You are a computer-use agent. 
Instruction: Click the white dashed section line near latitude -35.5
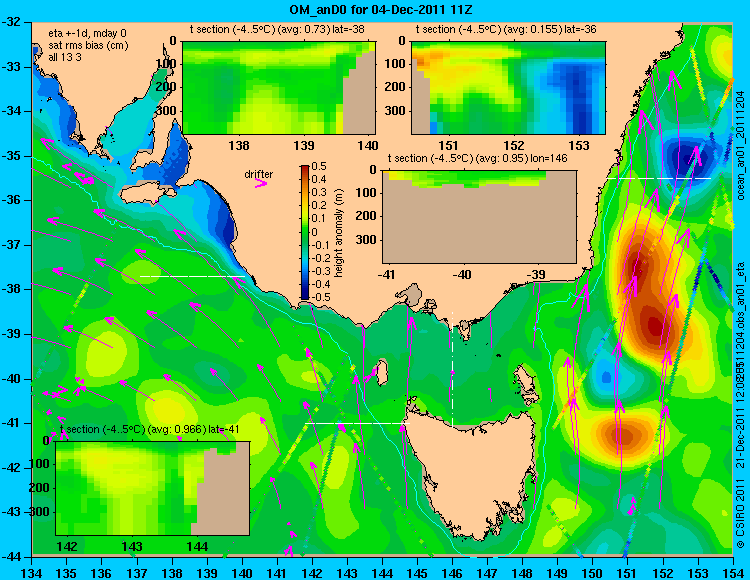[659, 178]
